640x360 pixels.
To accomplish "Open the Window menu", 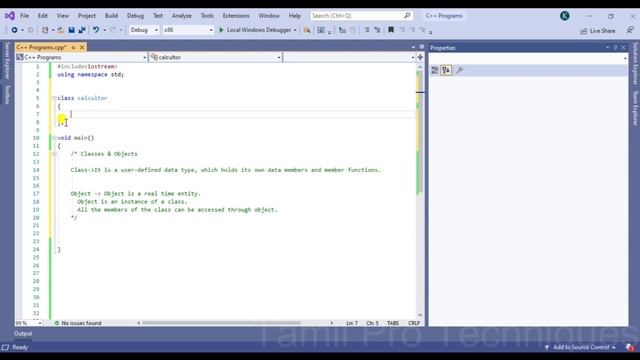I will tap(269, 16).
